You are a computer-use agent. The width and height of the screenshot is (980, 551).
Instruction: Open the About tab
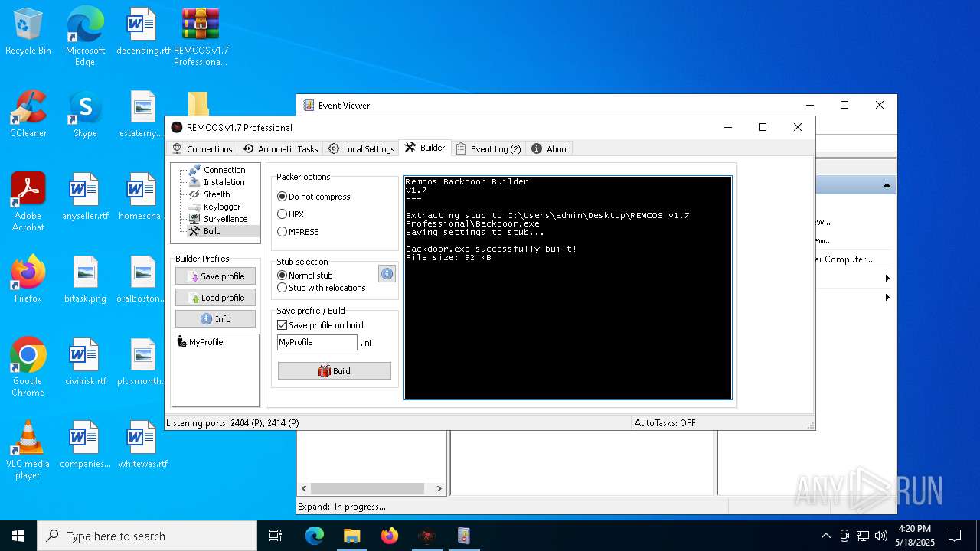pos(550,148)
